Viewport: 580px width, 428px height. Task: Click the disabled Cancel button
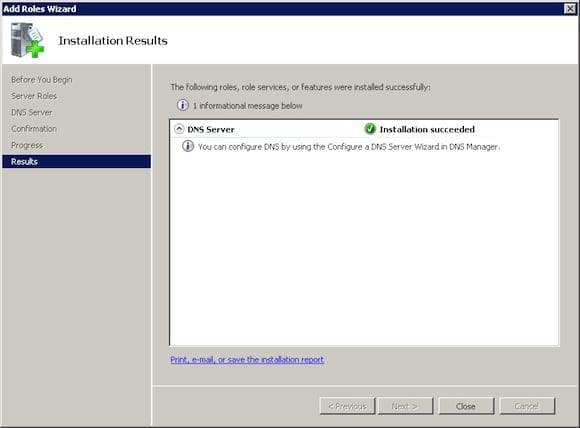(x=527, y=406)
